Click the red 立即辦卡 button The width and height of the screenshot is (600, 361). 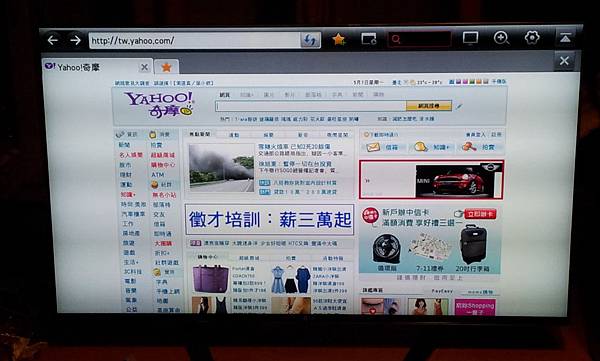[x=480, y=214]
